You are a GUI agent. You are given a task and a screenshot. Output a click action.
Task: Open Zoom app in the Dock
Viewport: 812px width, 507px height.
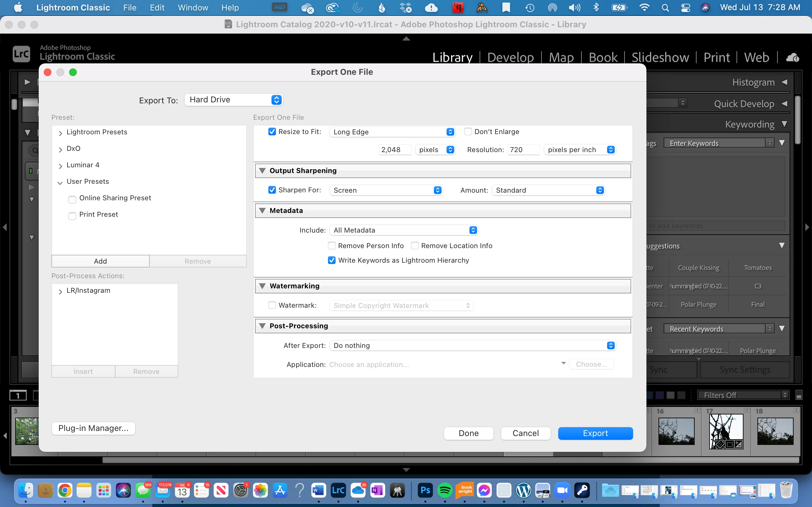coord(562,491)
